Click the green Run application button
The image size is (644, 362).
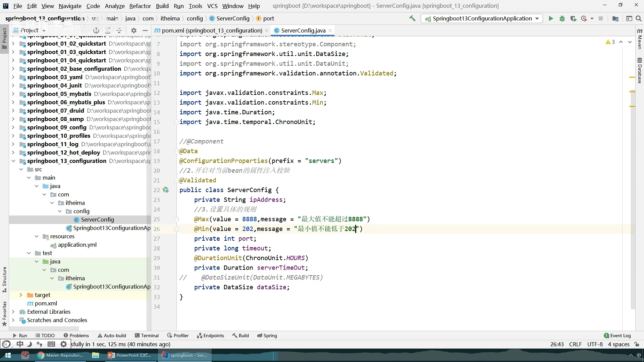coord(551,18)
